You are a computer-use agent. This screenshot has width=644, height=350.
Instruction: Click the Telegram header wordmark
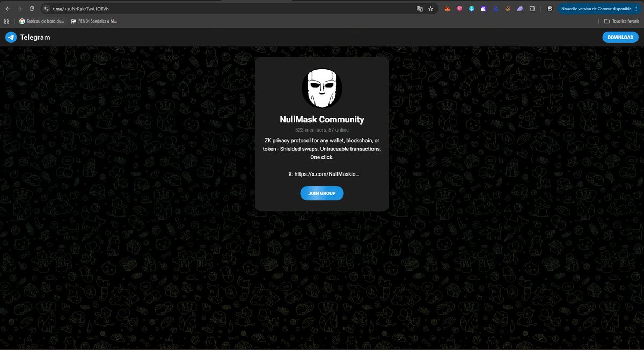[x=35, y=37]
